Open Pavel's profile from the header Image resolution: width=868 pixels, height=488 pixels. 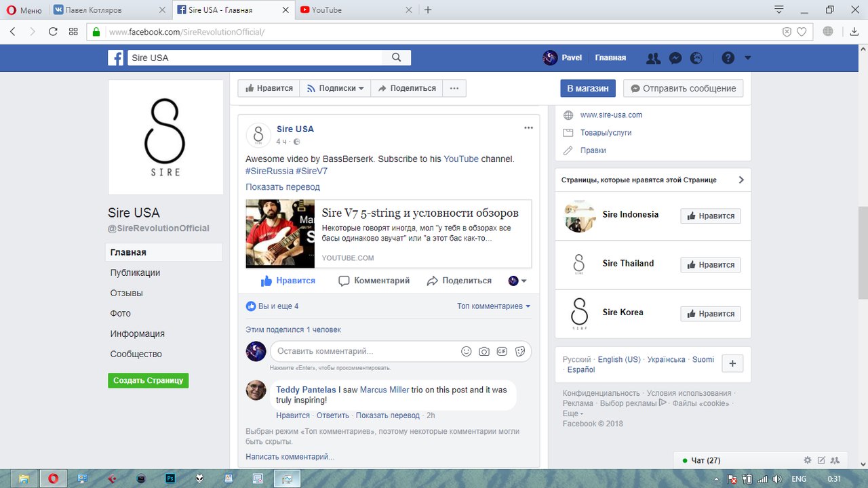point(563,58)
